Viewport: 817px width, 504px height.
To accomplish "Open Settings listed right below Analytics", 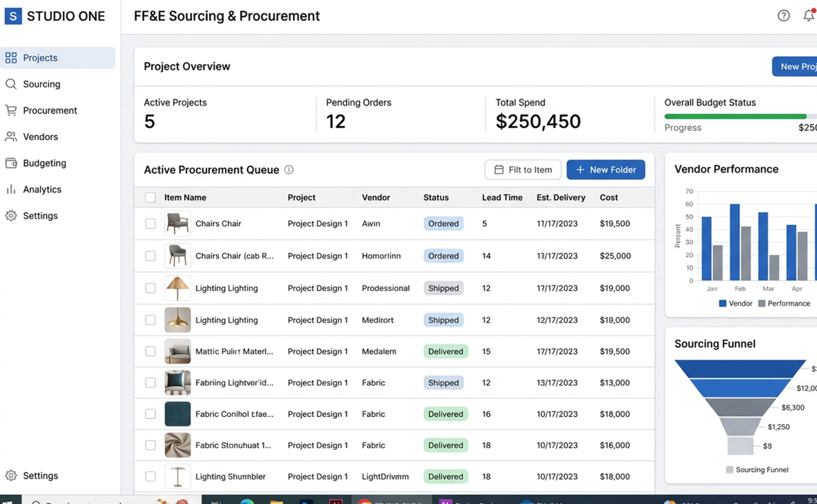I will tap(40, 215).
